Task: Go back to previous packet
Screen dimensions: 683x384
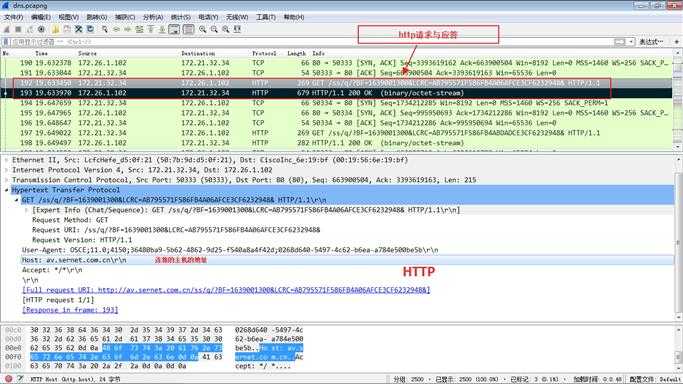Action: point(116,29)
